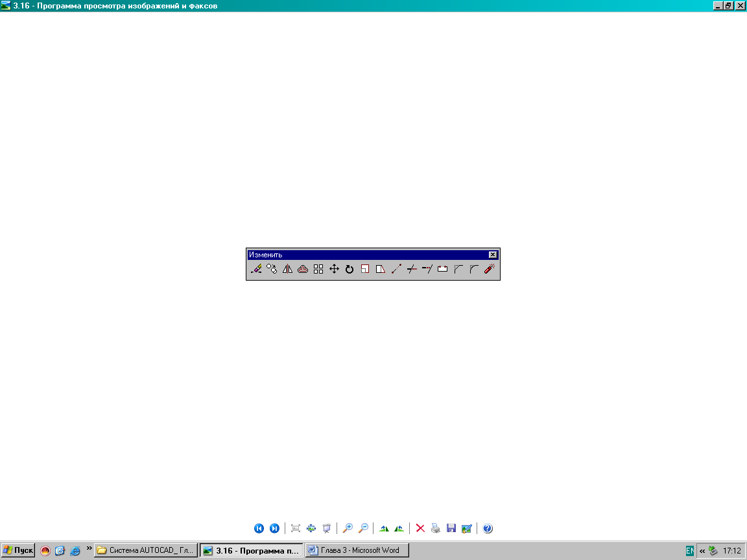Launch the red round quick launch icon
Image resolution: width=747 pixels, height=560 pixels.
click(45, 550)
